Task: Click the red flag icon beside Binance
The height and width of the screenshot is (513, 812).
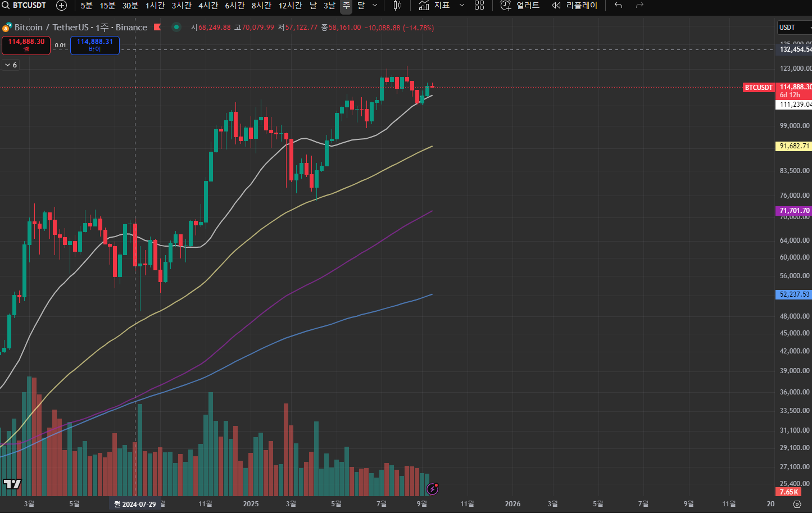Action: 157,27
